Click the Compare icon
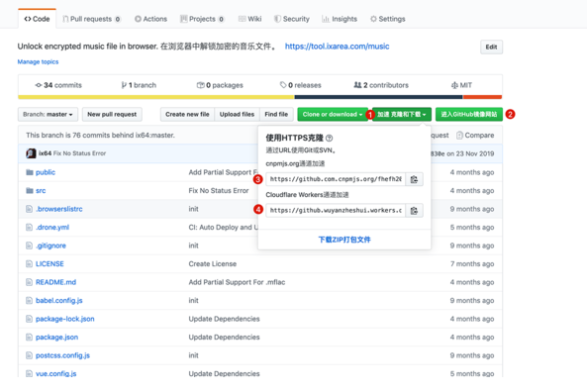Image resolution: width=587 pixels, height=392 pixels. (459, 136)
